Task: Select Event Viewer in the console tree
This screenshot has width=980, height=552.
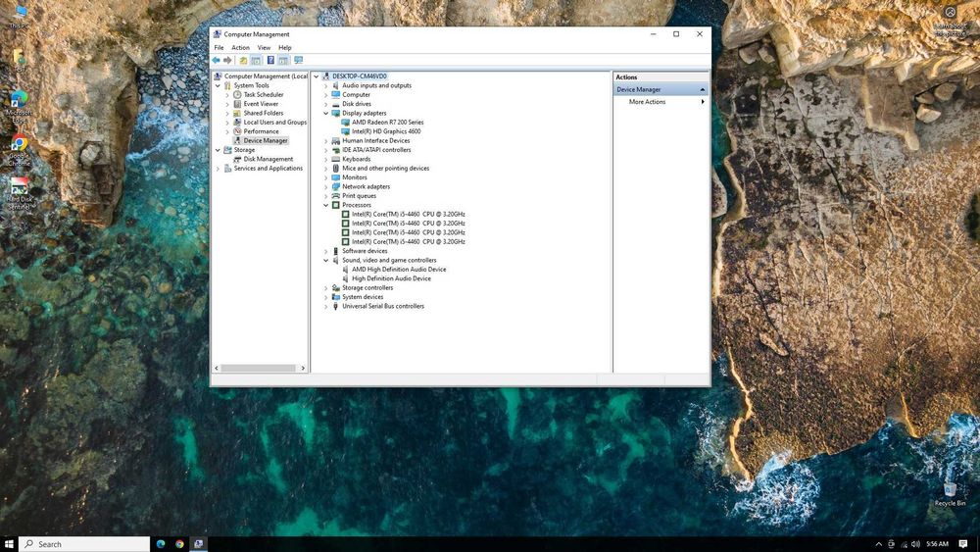Action: [x=261, y=104]
